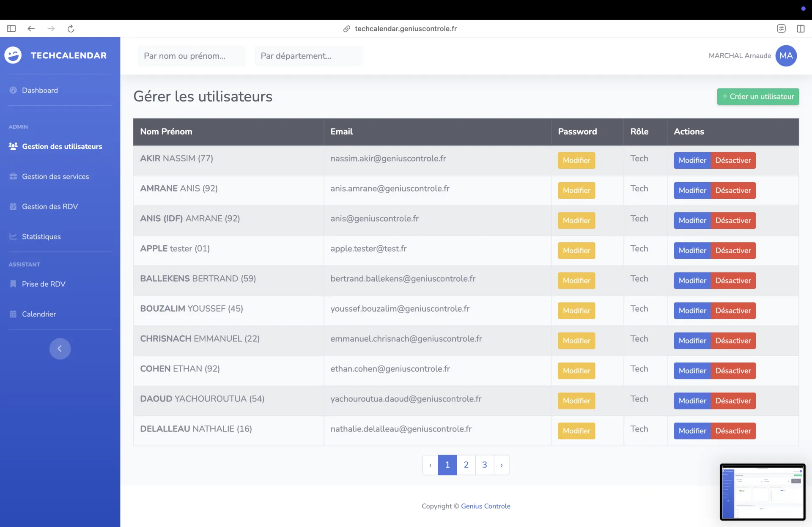The height and width of the screenshot is (527, 812).
Task: Go to pagination page 3
Action: coord(484,465)
